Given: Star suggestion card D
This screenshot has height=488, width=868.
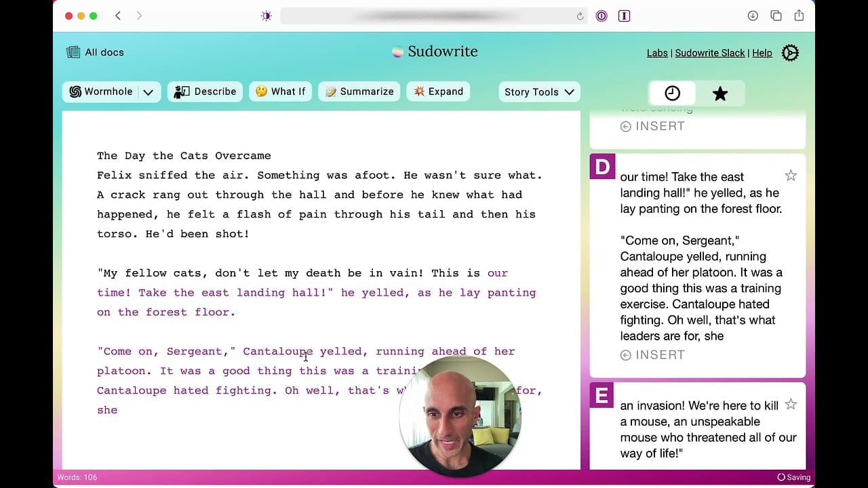Looking at the screenshot, I should tap(791, 176).
